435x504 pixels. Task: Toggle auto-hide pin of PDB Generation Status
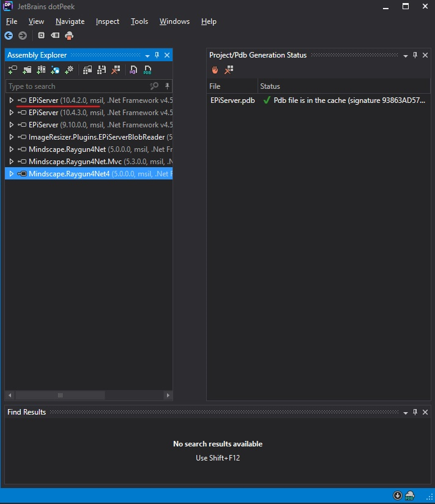(415, 55)
